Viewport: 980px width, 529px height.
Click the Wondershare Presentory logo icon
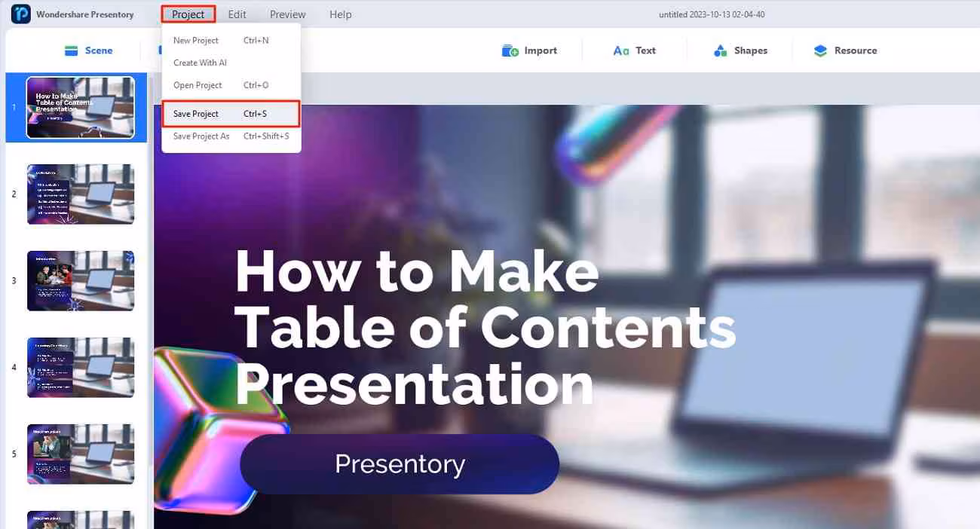pos(21,14)
